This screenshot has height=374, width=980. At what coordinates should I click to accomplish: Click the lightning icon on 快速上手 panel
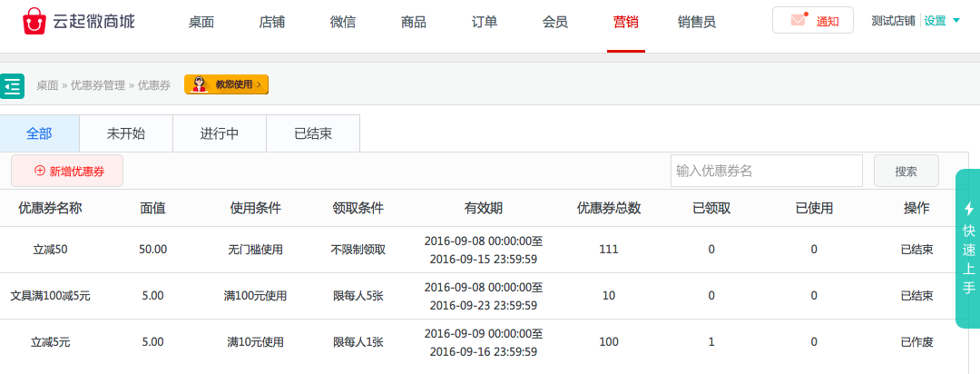[968, 208]
